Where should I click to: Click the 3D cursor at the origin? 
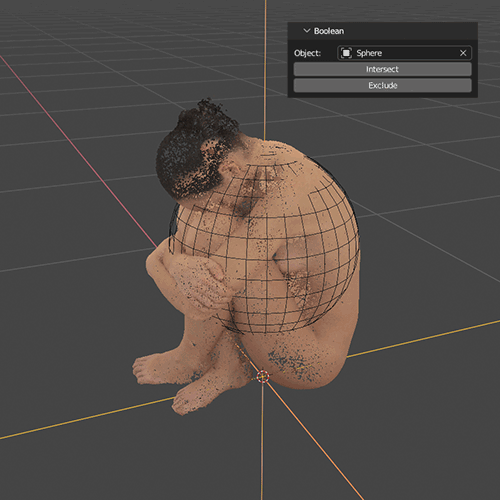[x=263, y=377]
